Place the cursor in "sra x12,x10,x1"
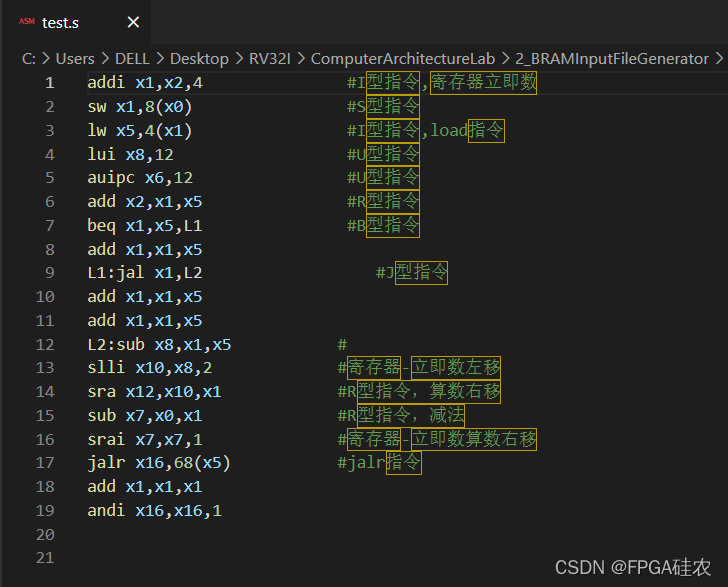 (155, 392)
